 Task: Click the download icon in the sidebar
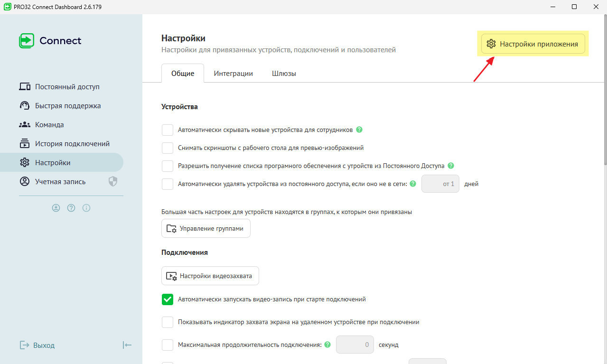56,208
